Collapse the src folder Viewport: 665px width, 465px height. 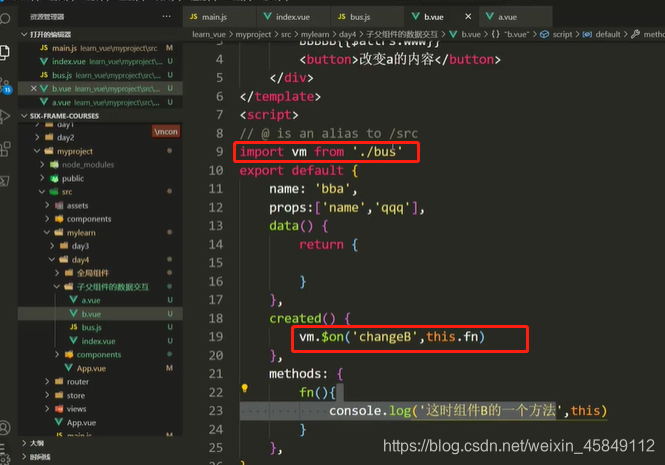(x=42, y=191)
